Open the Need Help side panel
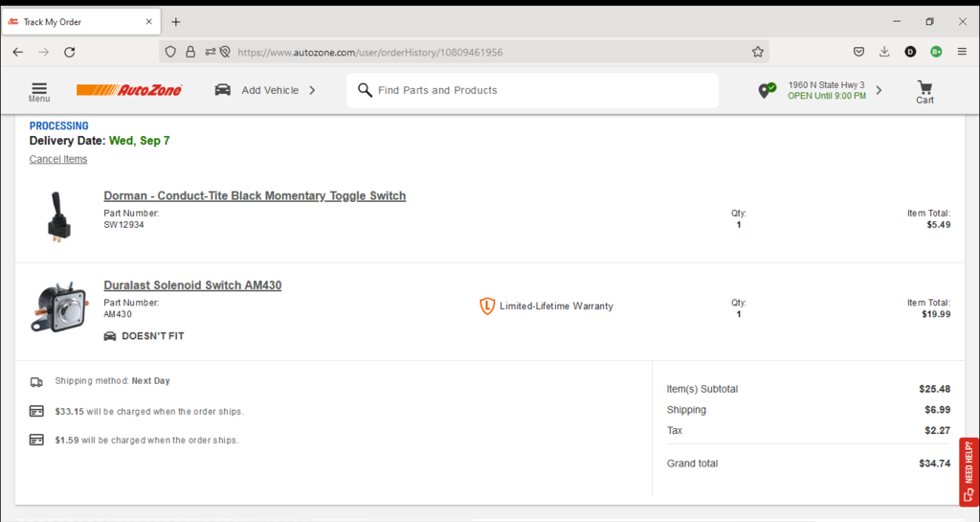 click(969, 471)
